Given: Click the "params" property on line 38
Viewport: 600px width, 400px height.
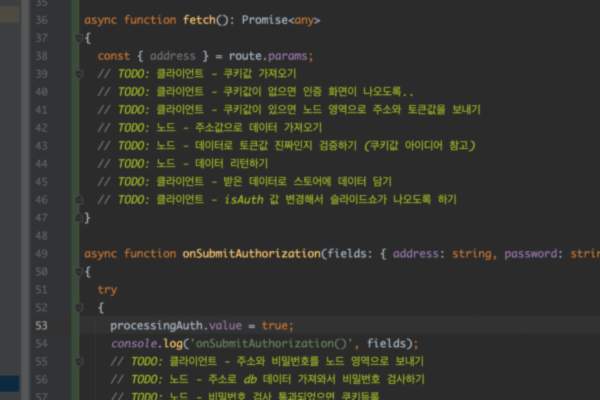Looking at the screenshot, I should tap(287, 56).
